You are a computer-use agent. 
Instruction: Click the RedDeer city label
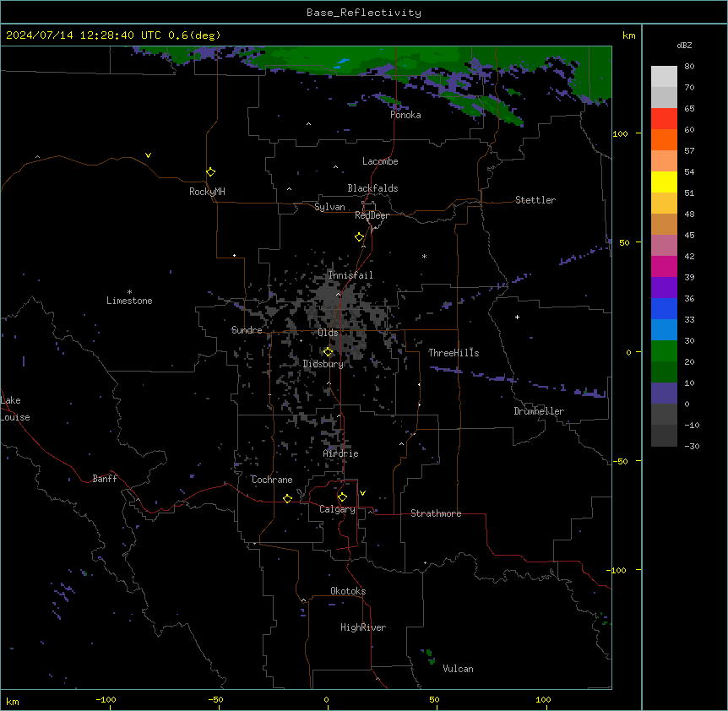[x=372, y=215]
